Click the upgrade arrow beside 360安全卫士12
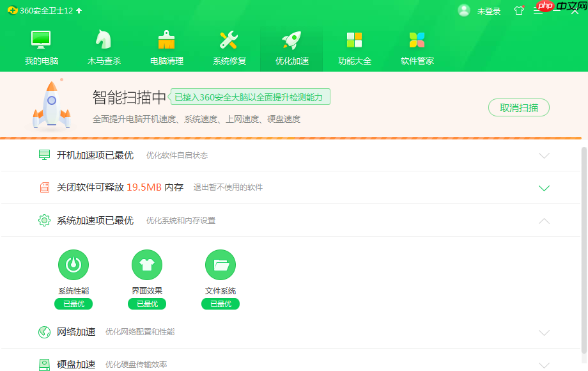The height and width of the screenshot is (371, 588). (79, 10)
